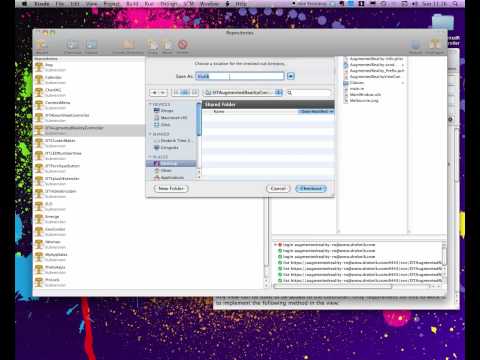Select MainWindow.xib in file browser
Image resolution: width=480 pixels, height=360 pixels.
tap(374, 95)
